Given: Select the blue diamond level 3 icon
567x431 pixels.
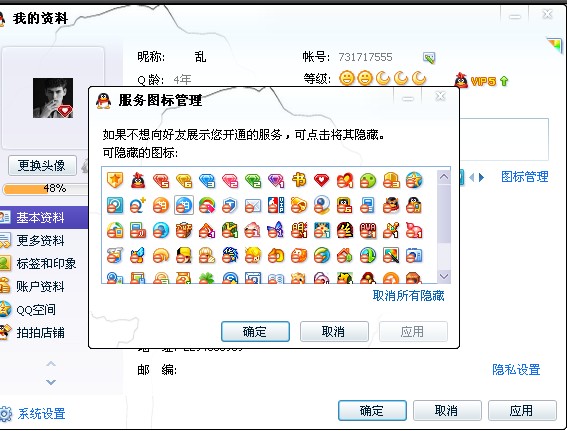Looking at the screenshot, I should 207,180.
